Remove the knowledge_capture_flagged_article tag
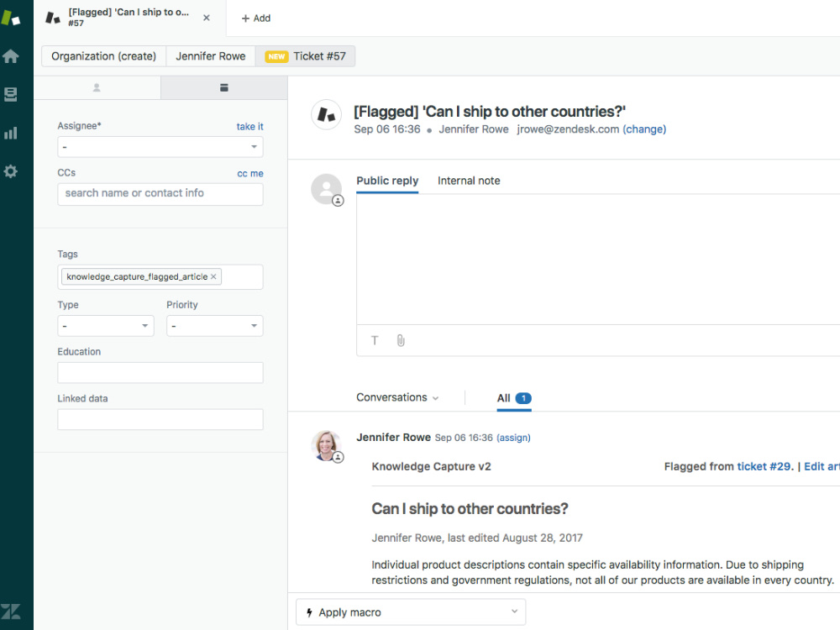Viewport: 840px width, 630px height. click(213, 276)
